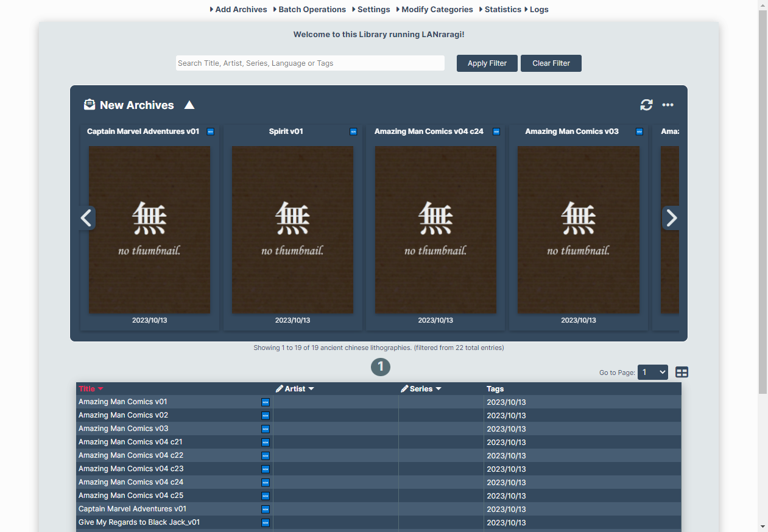
Task: Sort by Series column header arrow
Action: (439, 389)
